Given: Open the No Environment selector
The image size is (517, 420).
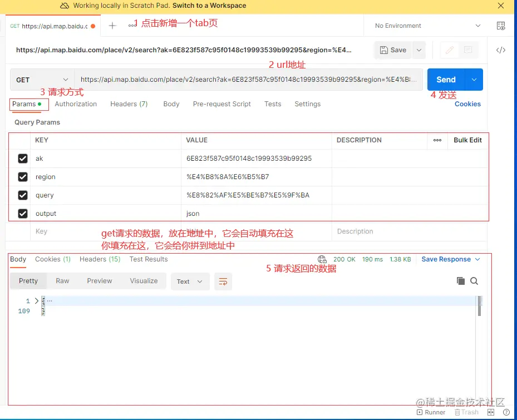Looking at the screenshot, I should tap(427, 26).
